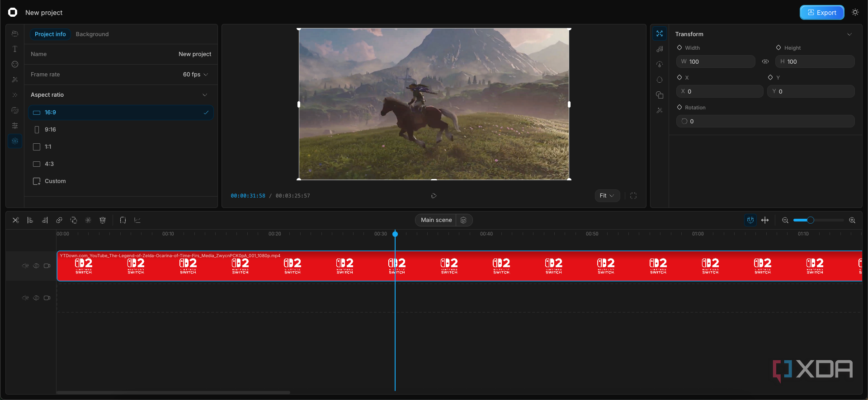
Task: Collapse the Aspect ratio section
Action: click(x=205, y=95)
